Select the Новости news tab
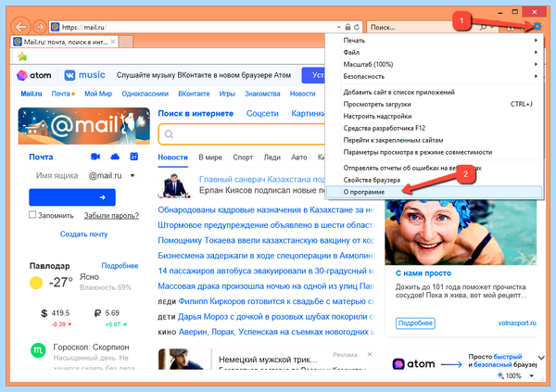This screenshot has height=392, width=556. click(172, 158)
